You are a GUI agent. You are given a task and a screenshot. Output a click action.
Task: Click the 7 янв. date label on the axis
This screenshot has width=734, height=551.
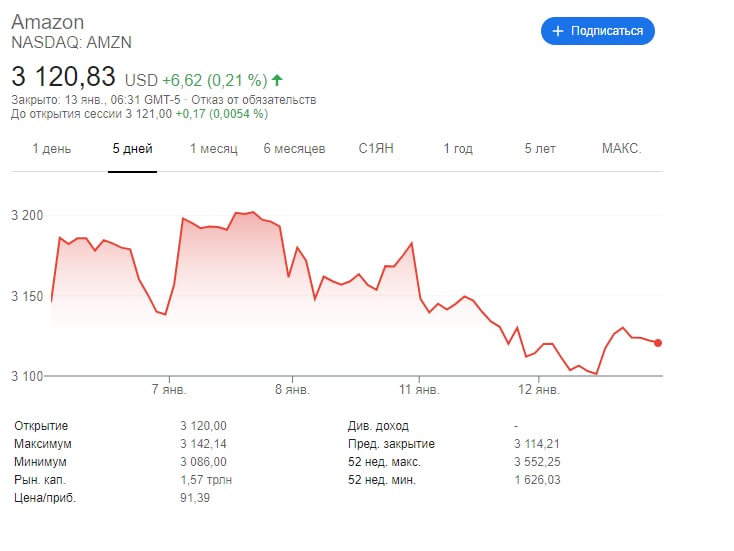tap(168, 389)
